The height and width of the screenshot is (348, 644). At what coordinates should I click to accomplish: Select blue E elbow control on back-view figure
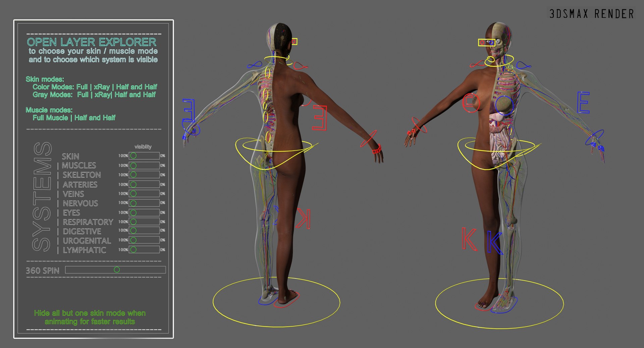189,110
